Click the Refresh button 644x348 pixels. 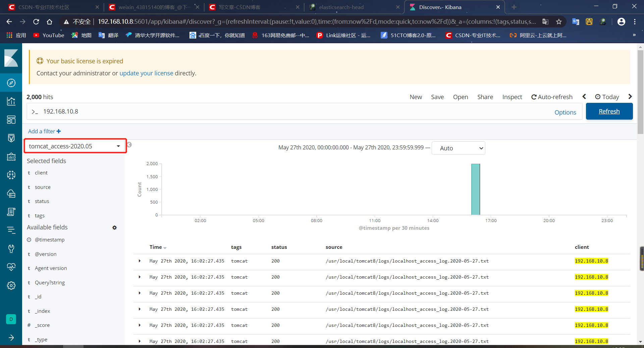609,111
